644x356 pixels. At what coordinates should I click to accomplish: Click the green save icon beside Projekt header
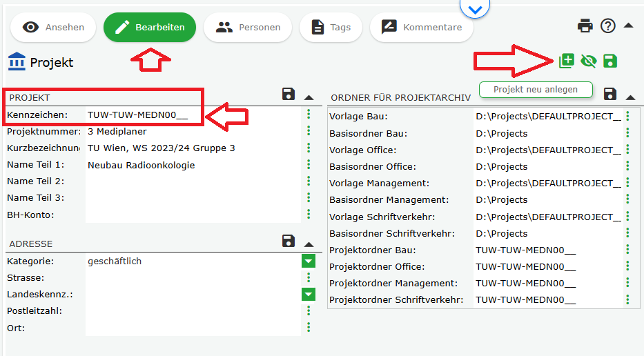[610, 61]
